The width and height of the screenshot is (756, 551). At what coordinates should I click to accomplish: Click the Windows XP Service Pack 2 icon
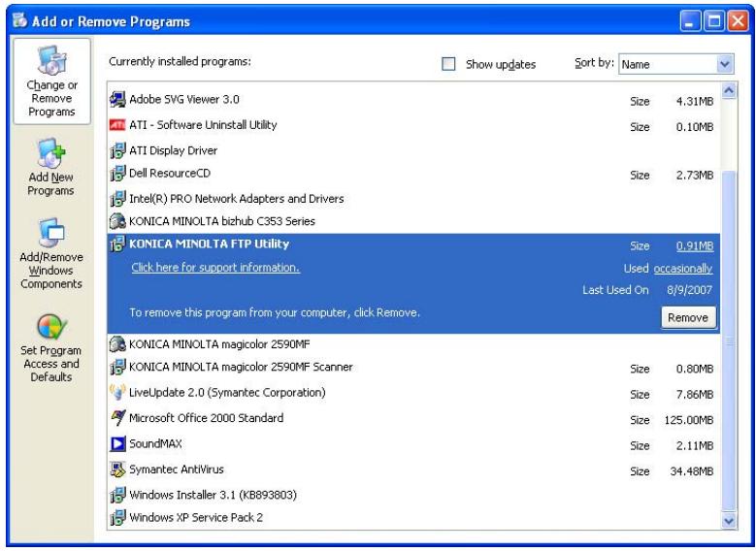(117, 517)
